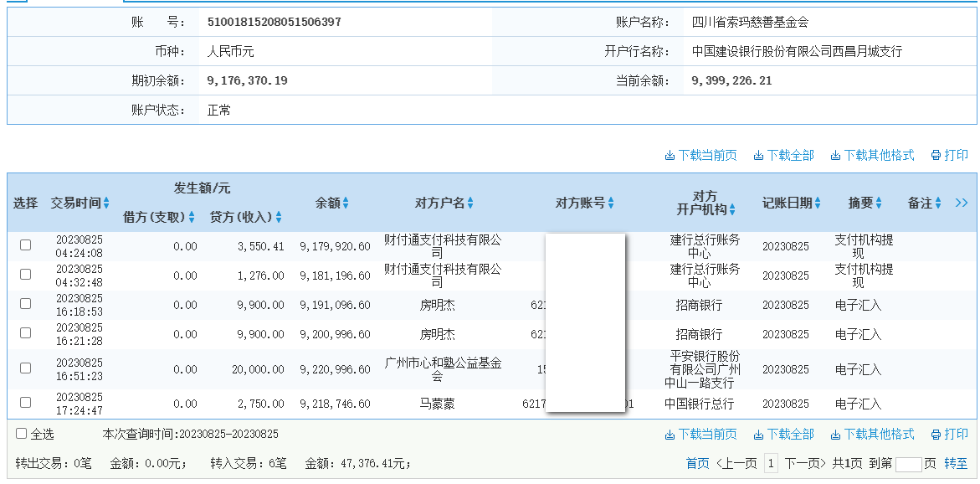Click balance 9,218,746.60 cell
Viewport: 980px width, 484px height.
335,404
